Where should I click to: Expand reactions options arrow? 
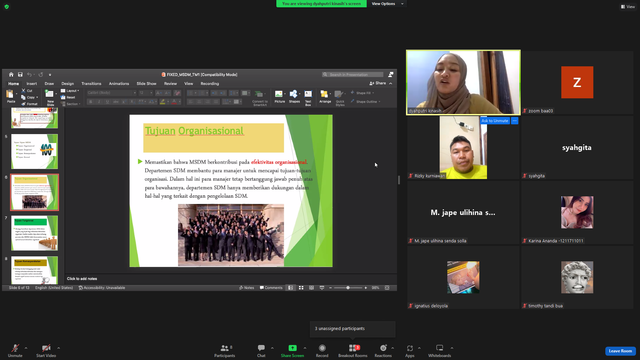(x=393, y=348)
